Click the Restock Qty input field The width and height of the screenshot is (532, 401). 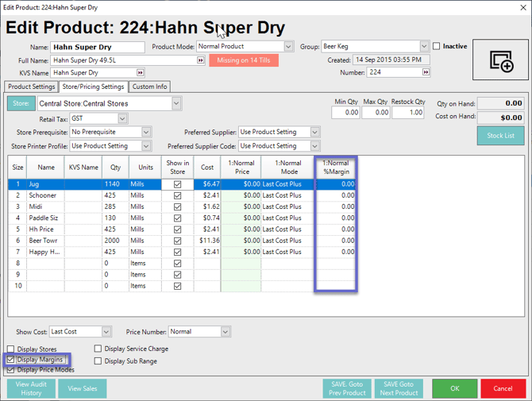408,114
